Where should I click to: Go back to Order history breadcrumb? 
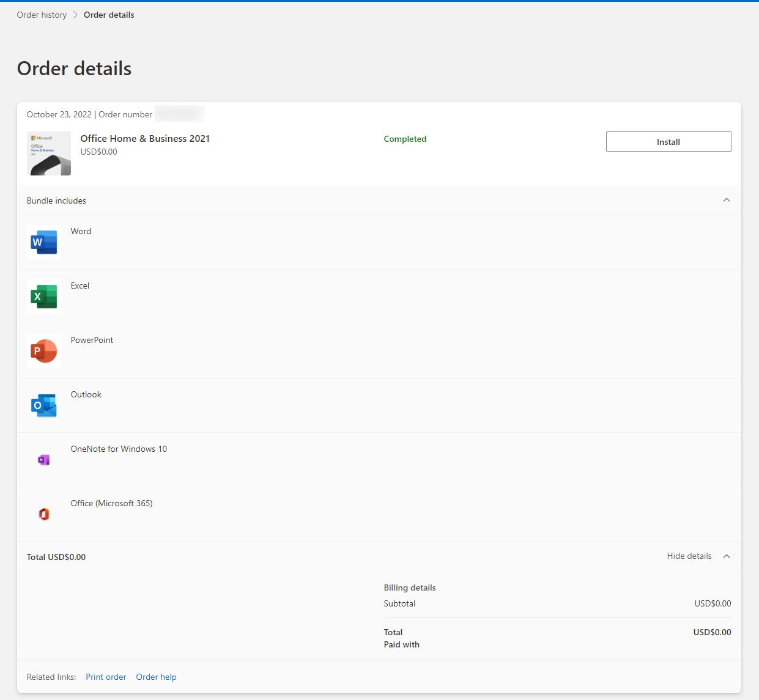[42, 15]
